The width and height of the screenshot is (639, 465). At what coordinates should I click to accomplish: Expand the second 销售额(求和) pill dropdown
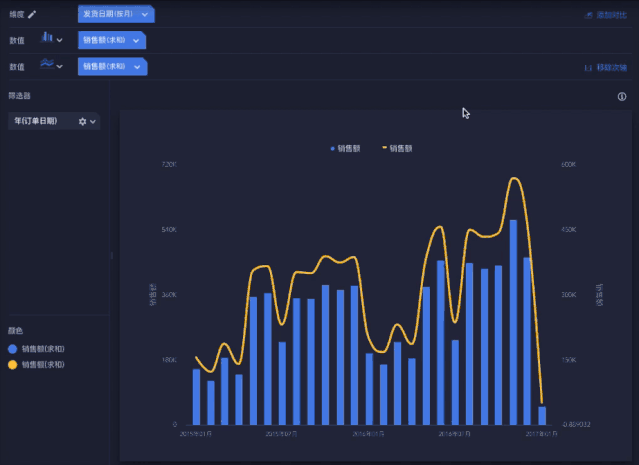(x=135, y=66)
